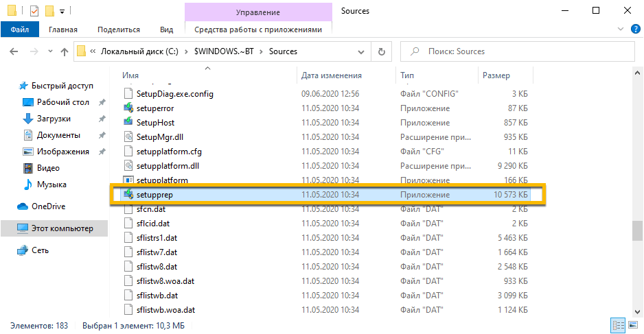This screenshot has width=644, height=334.
Task: Click the New folder quick access icon
Action: click(49, 11)
